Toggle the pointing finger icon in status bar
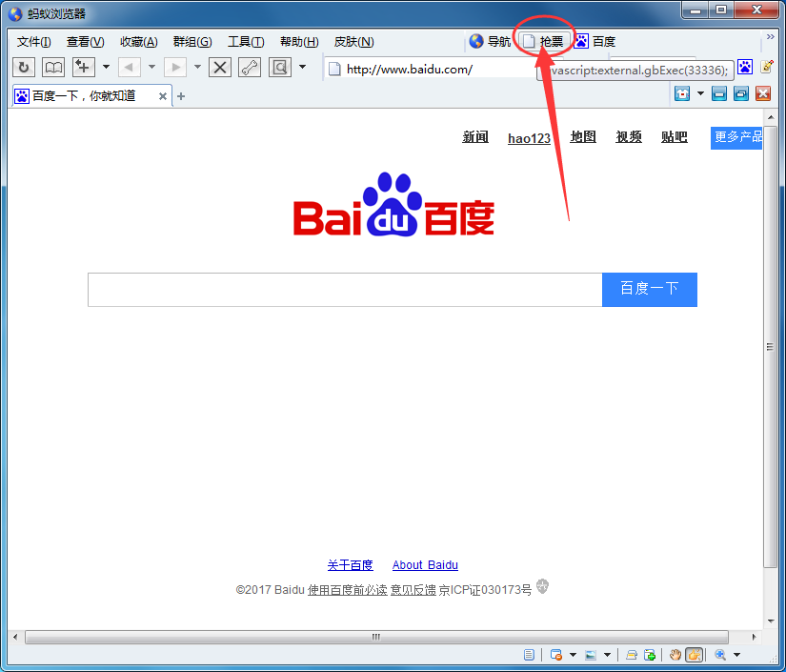This screenshot has width=786, height=672. coord(694,655)
